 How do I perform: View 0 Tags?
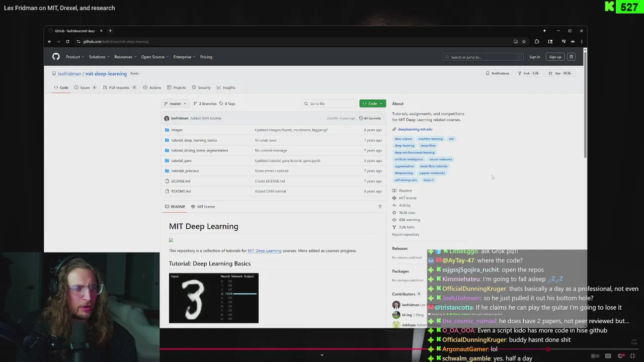pos(227,104)
